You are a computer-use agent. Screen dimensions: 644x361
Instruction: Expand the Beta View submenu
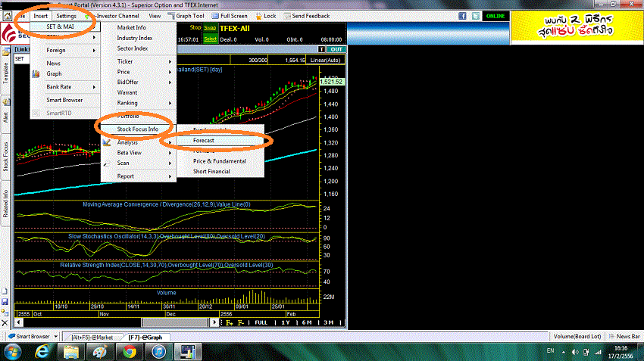pyautogui.click(x=139, y=153)
